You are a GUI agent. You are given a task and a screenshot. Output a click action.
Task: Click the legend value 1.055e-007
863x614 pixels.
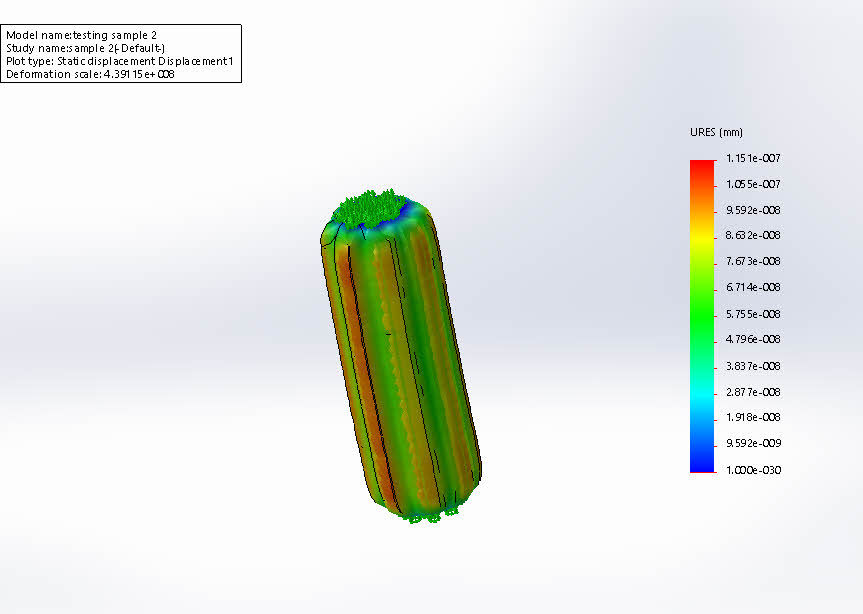tap(753, 184)
